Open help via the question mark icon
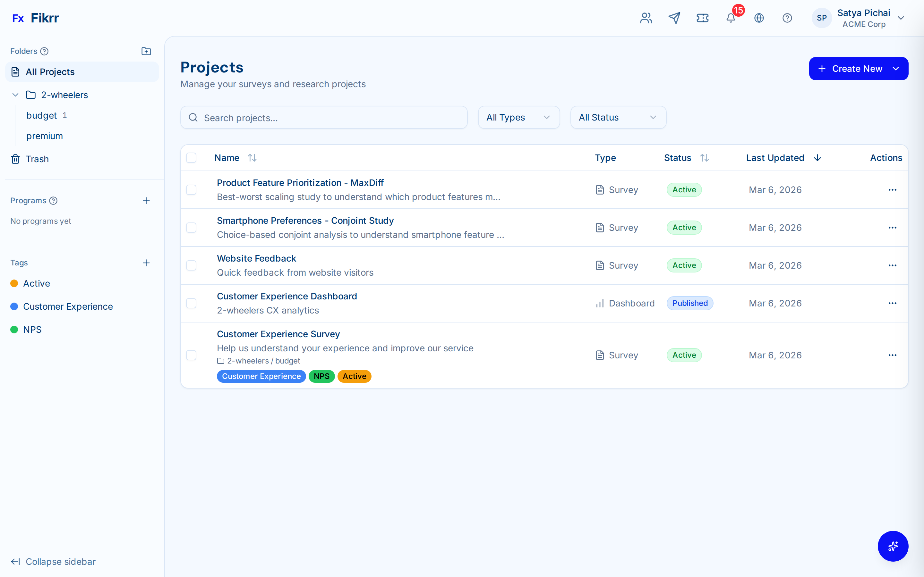This screenshot has width=924, height=577. pyautogui.click(x=787, y=18)
